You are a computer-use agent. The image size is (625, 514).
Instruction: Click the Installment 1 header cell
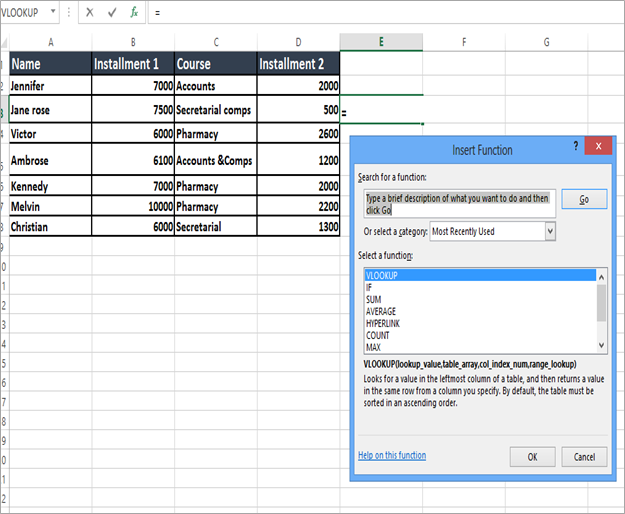(x=133, y=64)
